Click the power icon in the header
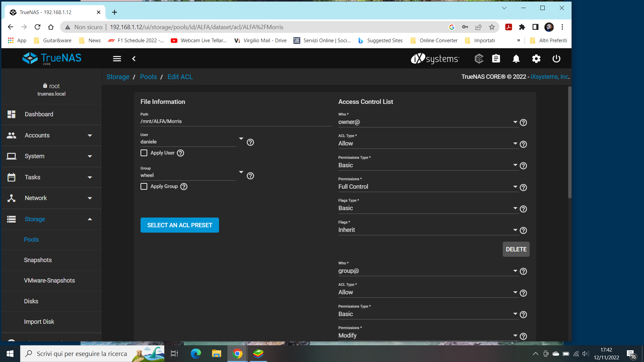This screenshot has height=362, width=644. 556,59
